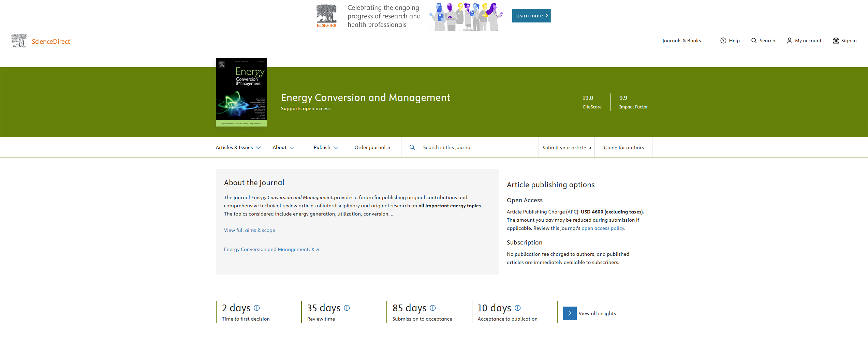Click the Review time label
The image size is (868, 340).
(321, 319)
